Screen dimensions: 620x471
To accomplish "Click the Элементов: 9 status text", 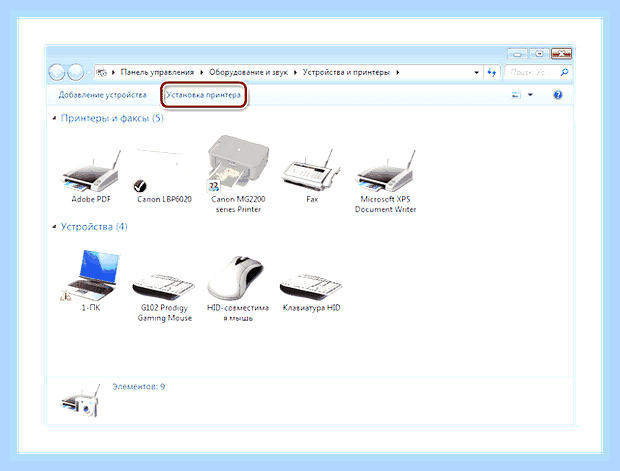I will point(139,386).
